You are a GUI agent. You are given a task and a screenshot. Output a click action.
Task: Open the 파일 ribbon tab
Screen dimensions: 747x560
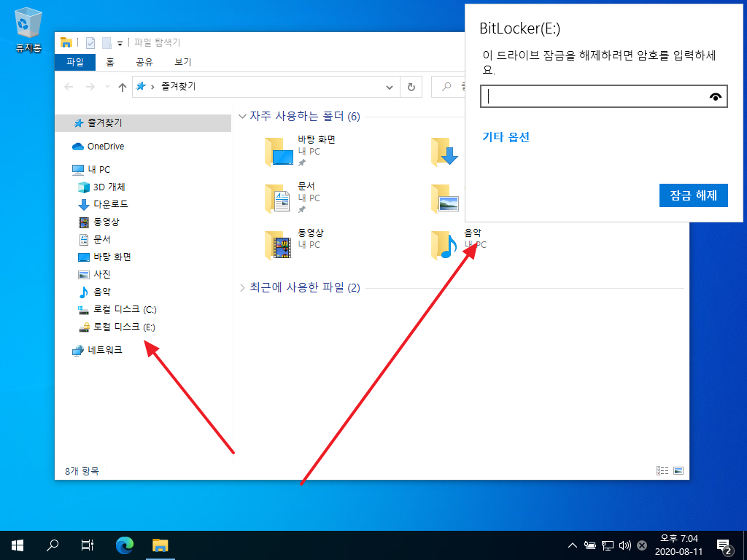point(75,62)
